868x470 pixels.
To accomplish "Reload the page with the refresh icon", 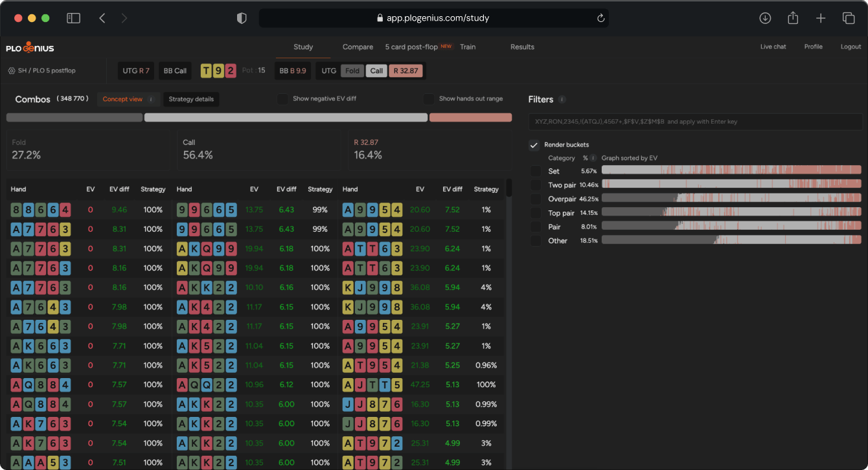I will tap(600, 18).
